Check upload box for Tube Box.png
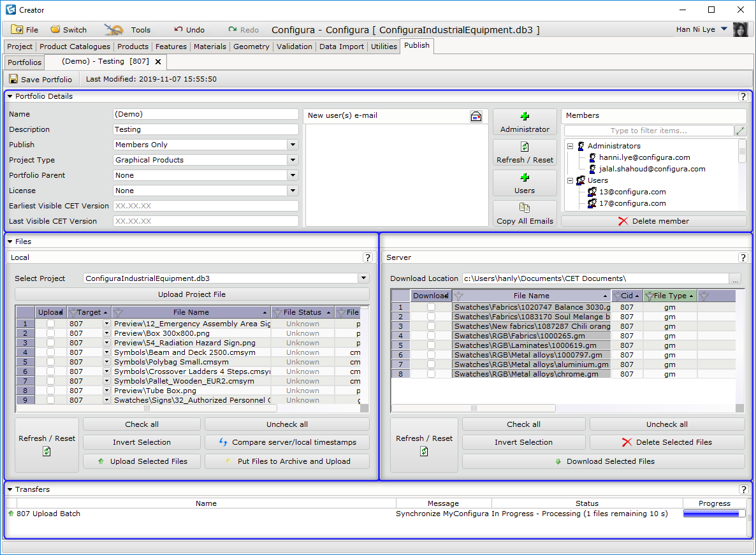756x555 pixels. (x=50, y=391)
